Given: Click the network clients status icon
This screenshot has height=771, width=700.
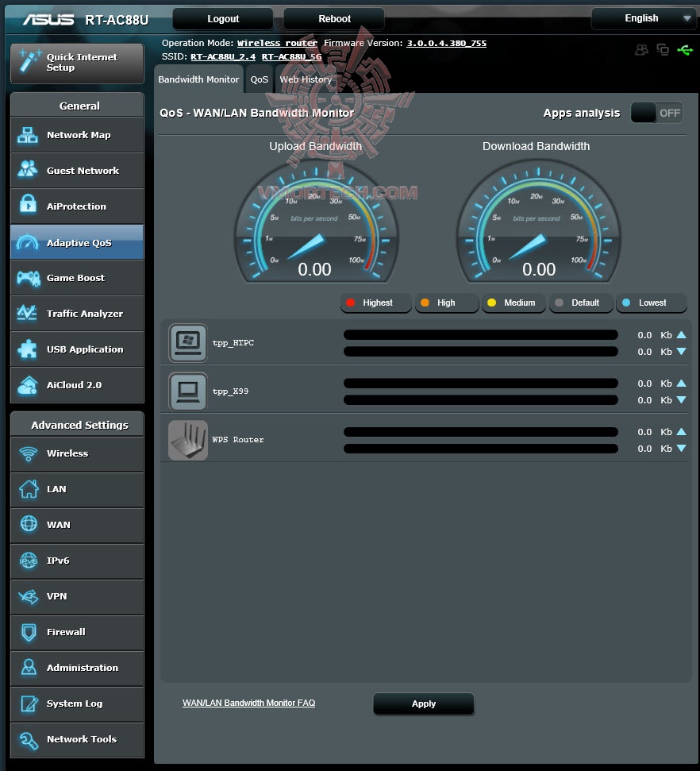Looking at the screenshot, I should click(x=663, y=50).
